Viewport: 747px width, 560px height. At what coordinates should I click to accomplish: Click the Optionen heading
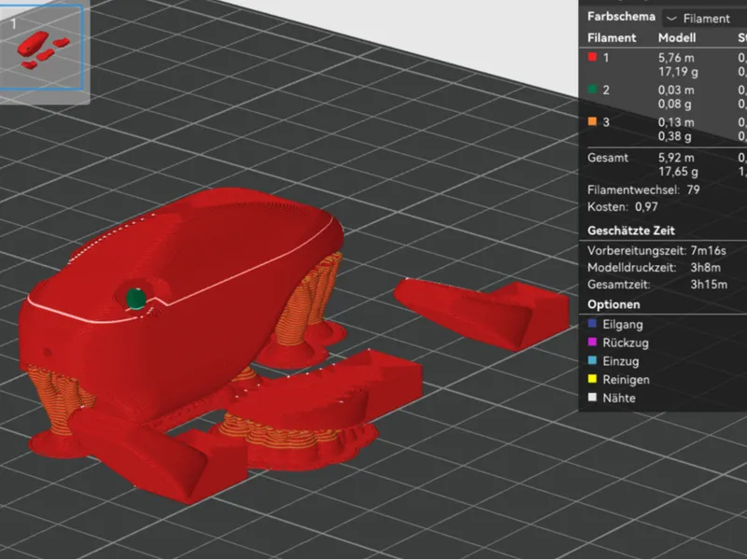[x=613, y=305]
